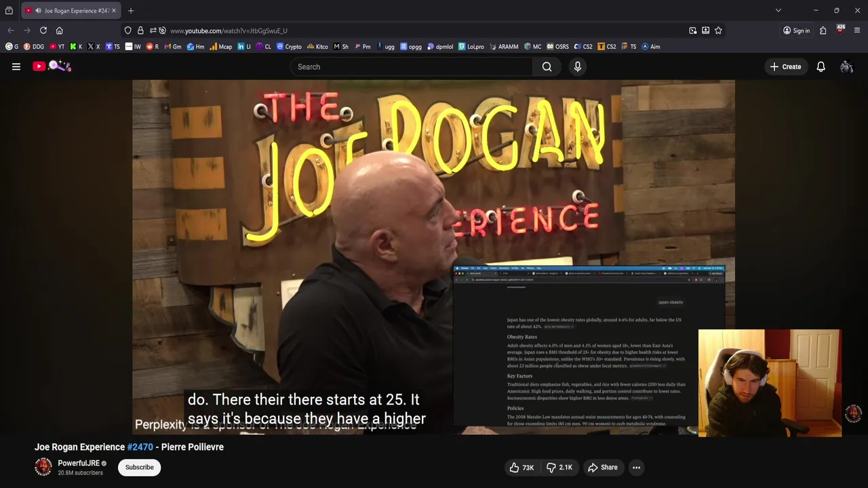This screenshot has width=868, height=488.
Task: Open the browser application menu
Action: coord(857,30)
